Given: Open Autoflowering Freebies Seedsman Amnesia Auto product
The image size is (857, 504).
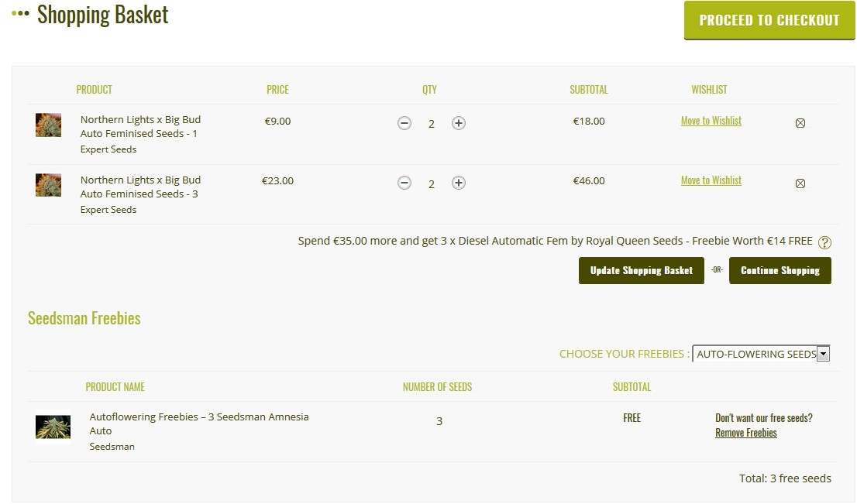Looking at the screenshot, I should tap(198, 423).
